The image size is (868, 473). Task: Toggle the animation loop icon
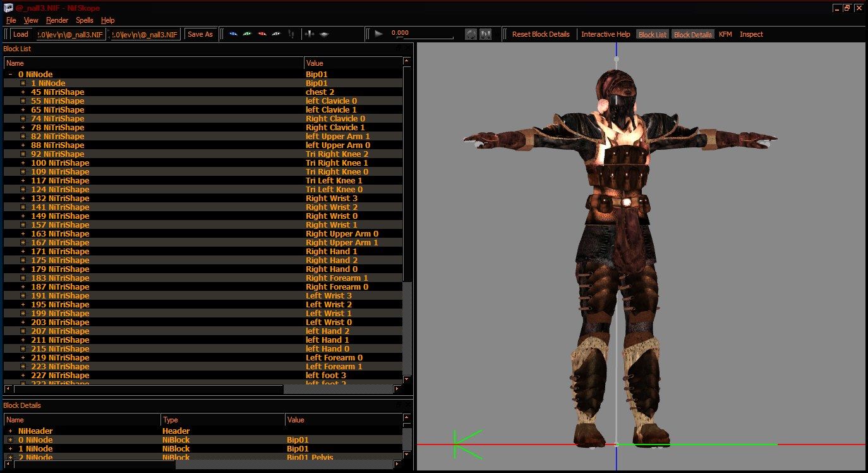point(471,34)
